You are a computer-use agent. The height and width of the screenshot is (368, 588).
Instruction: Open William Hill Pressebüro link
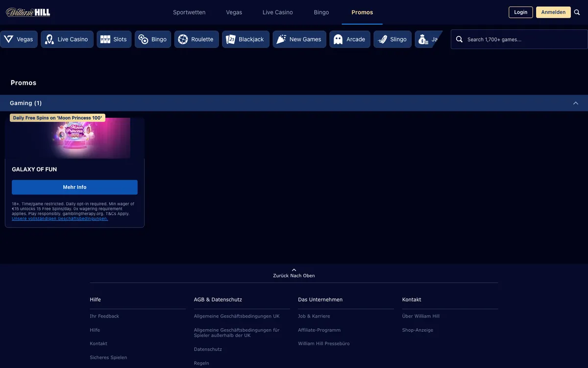click(324, 343)
